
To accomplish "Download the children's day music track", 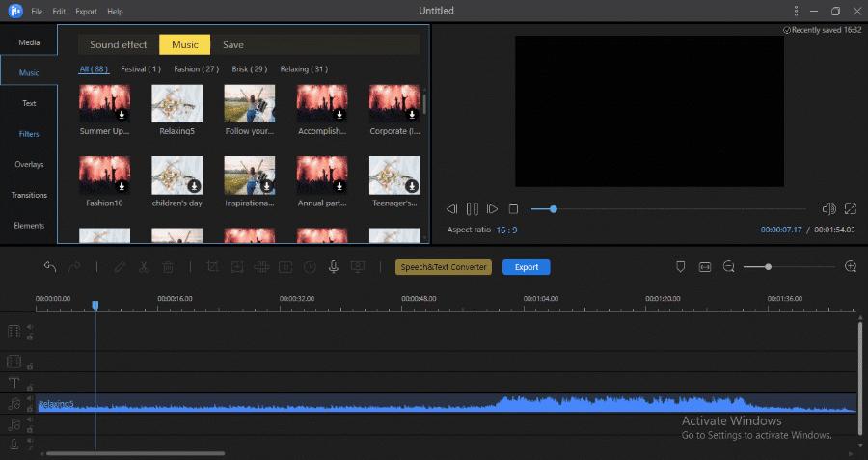I will (194, 186).
